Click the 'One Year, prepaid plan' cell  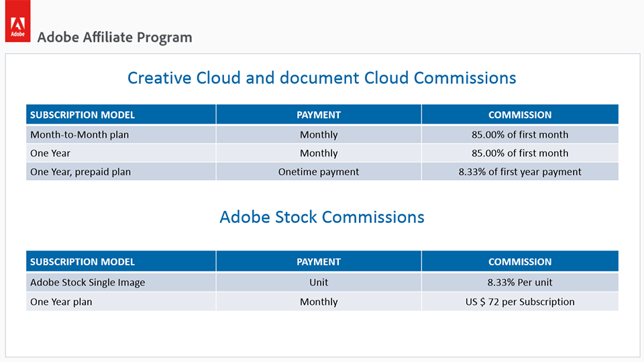(121, 171)
